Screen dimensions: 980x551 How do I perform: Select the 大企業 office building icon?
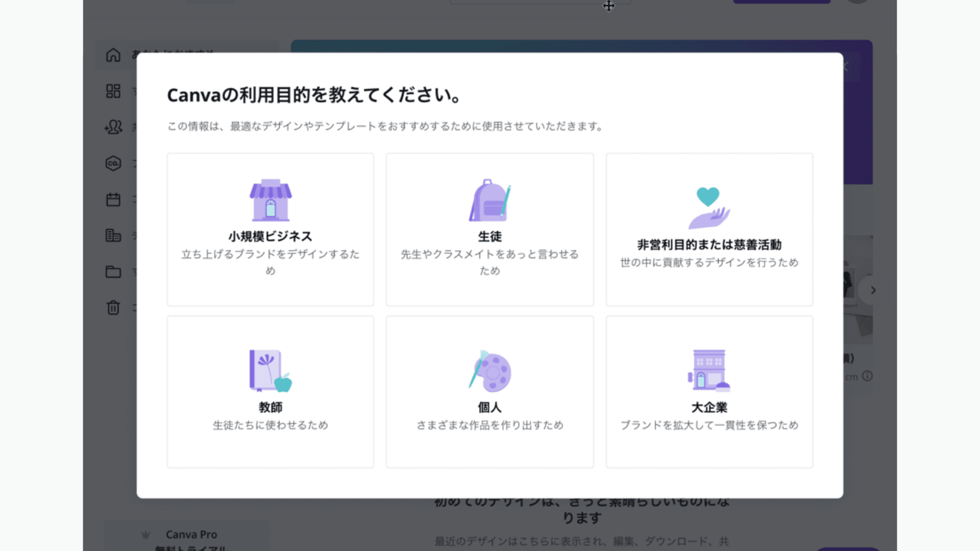point(709,371)
